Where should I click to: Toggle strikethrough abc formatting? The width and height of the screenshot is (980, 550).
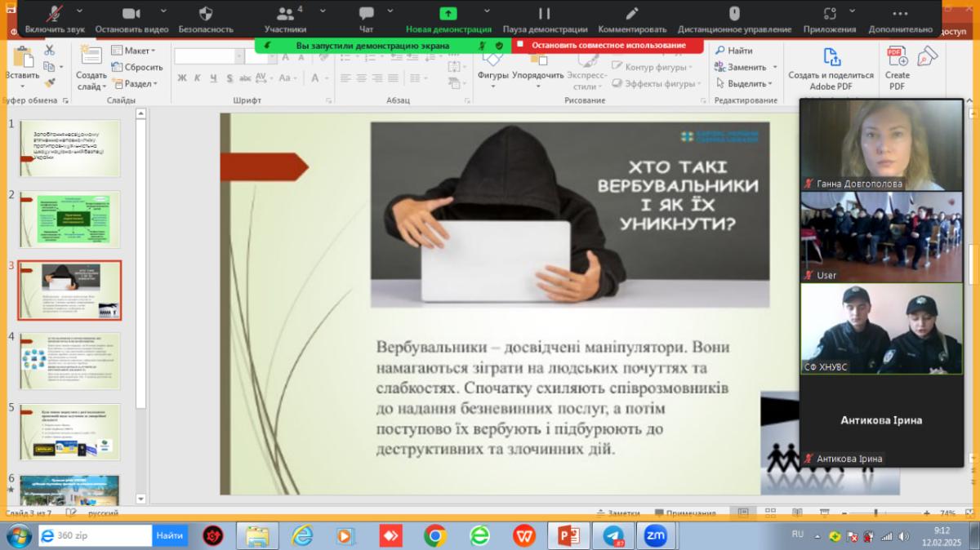click(x=244, y=78)
